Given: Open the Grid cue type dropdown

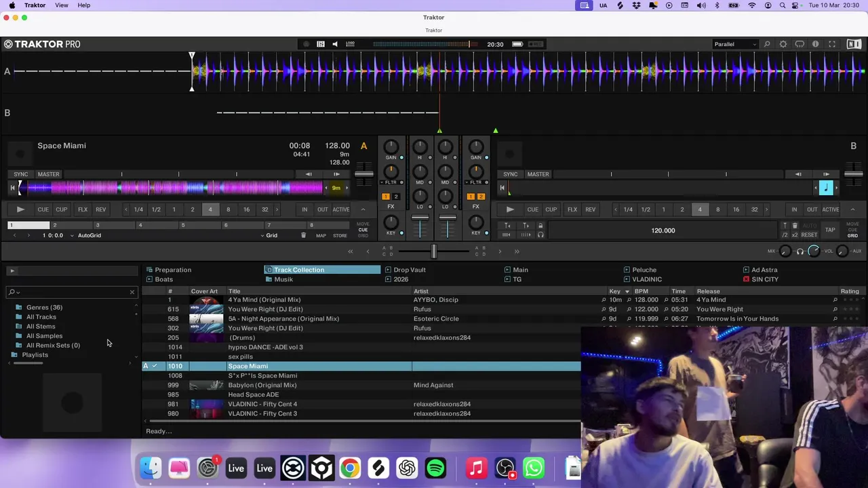Looking at the screenshot, I should pos(269,235).
